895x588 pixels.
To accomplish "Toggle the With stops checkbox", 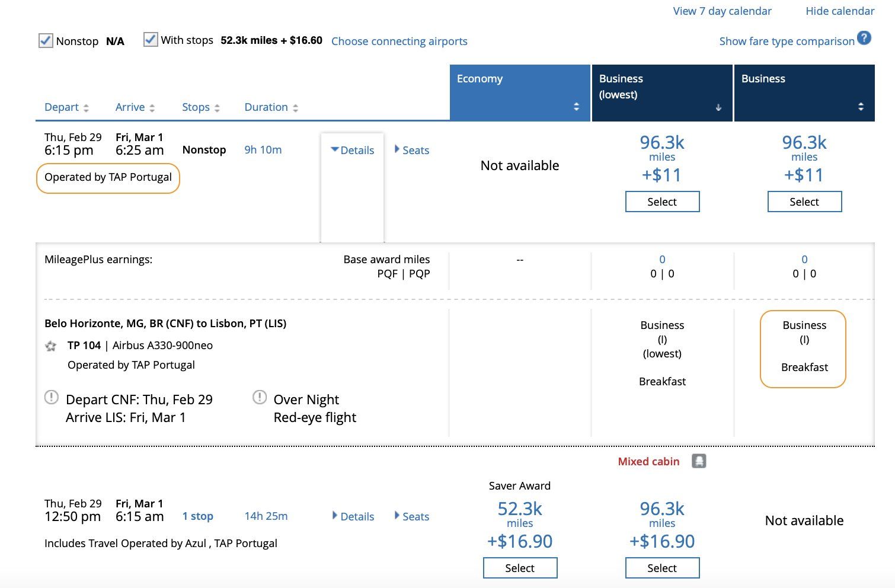I will tap(151, 40).
